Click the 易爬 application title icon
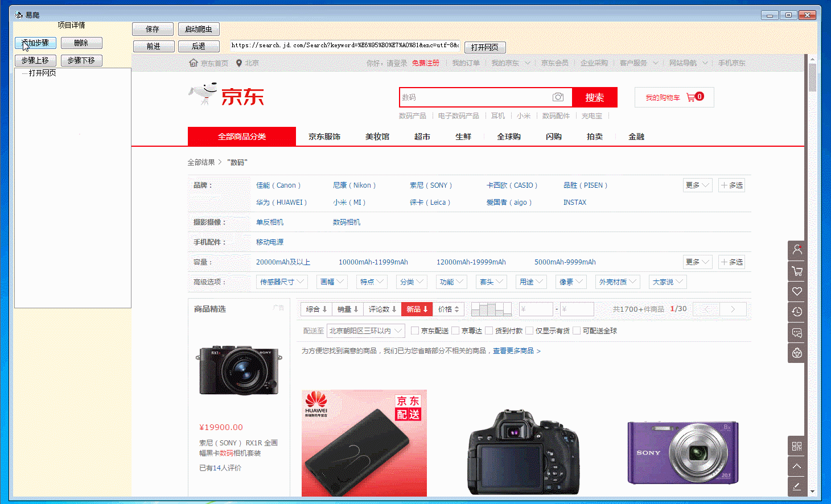This screenshot has height=504, width=831. 19,15
